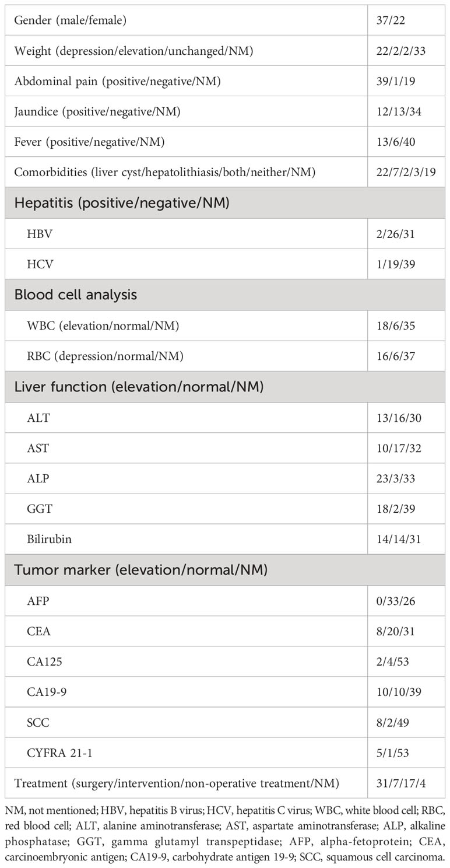
Task: Select the Abdominal pain row label
Action: (117, 81)
